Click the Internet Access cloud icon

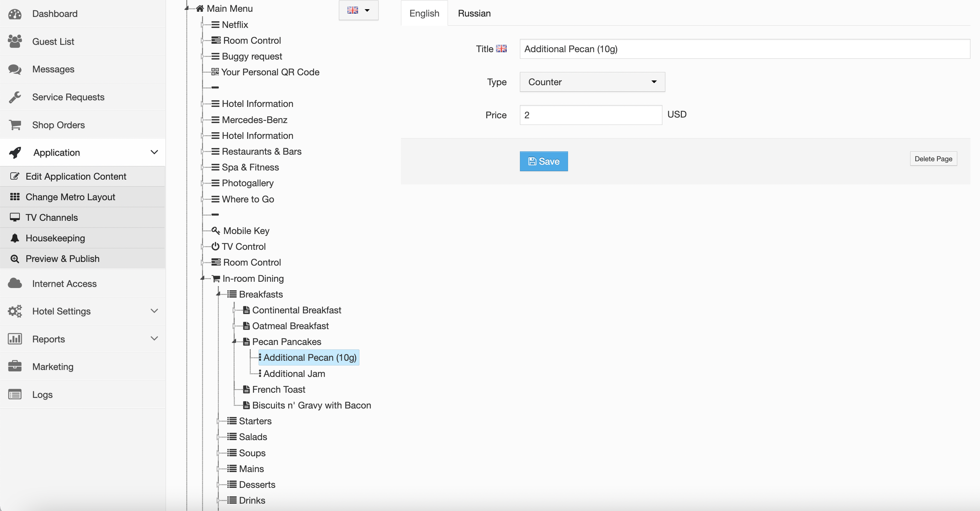pos(15,284)
